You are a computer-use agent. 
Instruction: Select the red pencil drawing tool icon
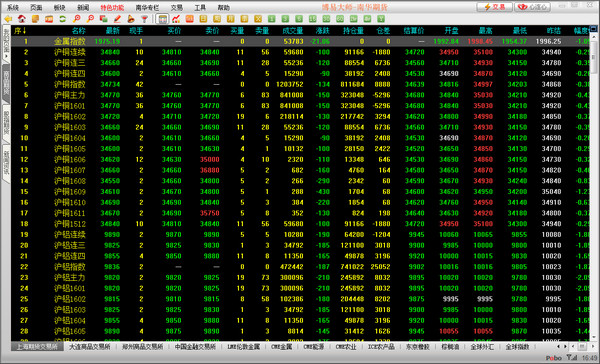click(x=117, y=19)
